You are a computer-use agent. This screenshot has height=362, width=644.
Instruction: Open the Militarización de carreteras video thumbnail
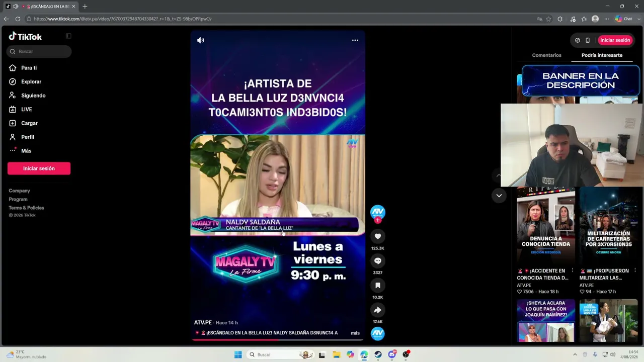click(x=608, y=226)
